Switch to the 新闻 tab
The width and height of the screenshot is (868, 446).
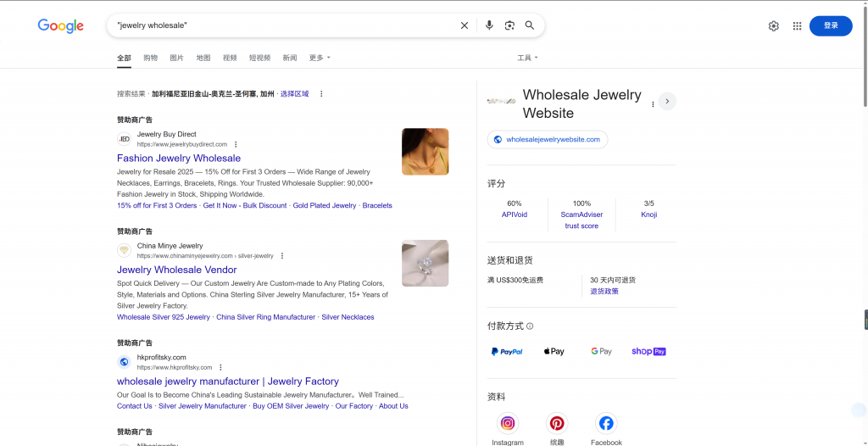point(290,58)
